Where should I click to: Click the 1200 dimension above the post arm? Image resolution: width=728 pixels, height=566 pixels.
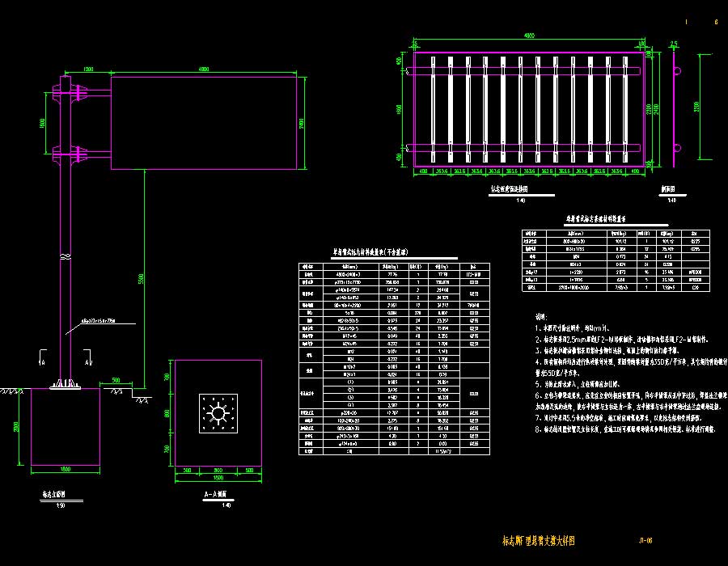click(87, 70)
